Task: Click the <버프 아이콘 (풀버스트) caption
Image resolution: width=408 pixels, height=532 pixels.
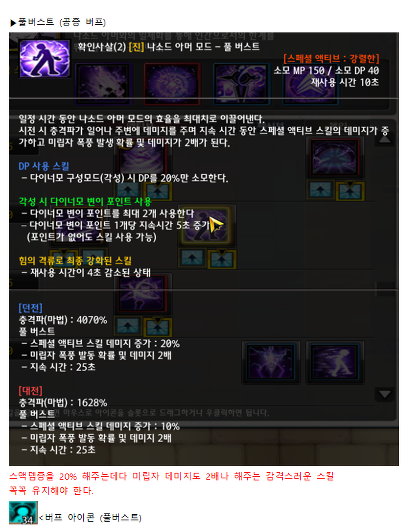Action: coord(90,518)
